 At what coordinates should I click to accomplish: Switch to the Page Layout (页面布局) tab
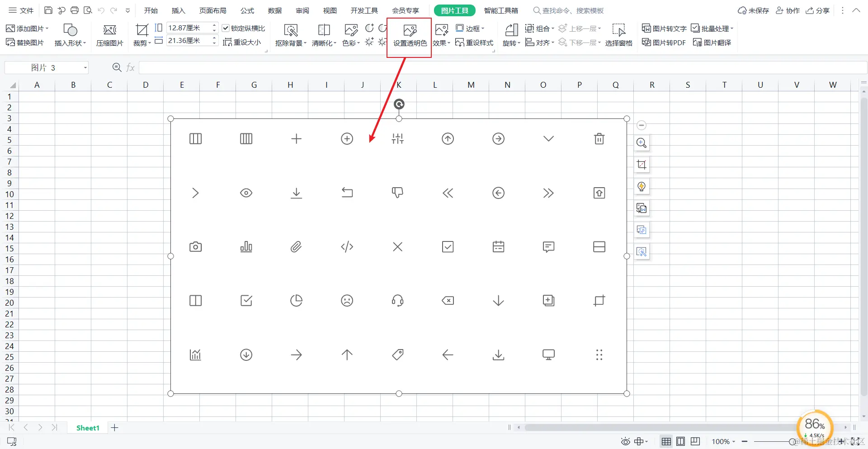click(212, 10)
